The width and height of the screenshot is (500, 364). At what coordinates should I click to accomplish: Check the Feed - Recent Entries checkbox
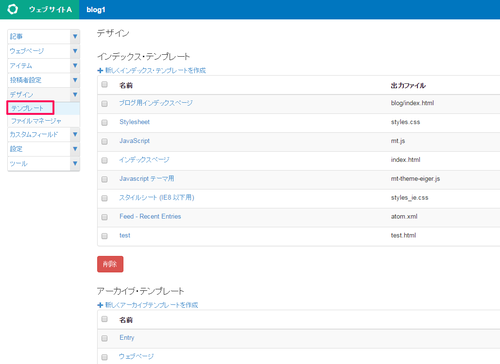[x=105, y=217]
